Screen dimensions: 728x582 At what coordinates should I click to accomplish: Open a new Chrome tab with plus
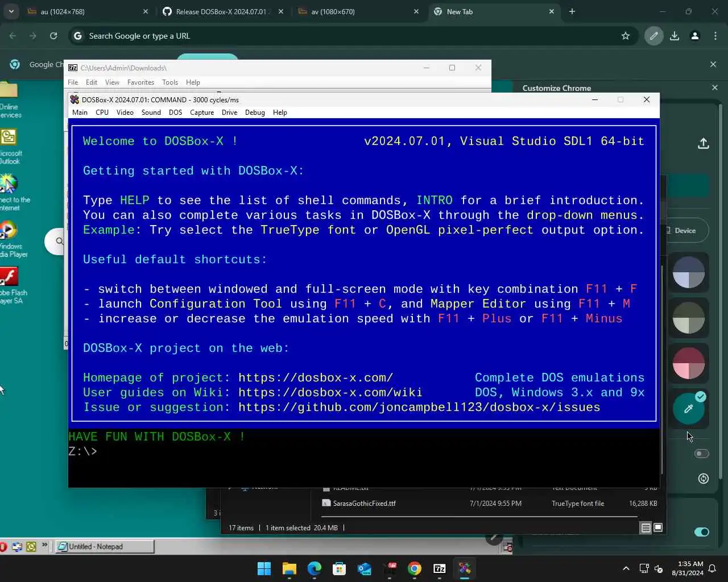[x=572, y=11]
